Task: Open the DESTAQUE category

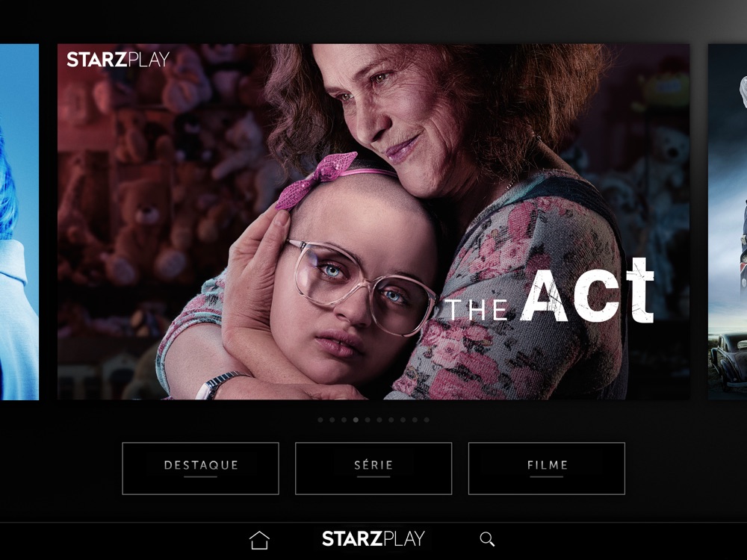Action: [x=200, y=469]
